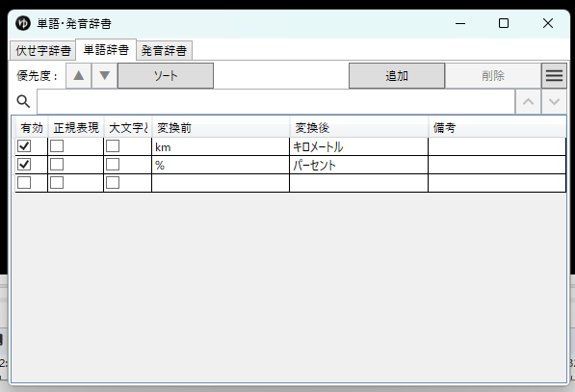This screenshot has height=392, width=575.
Task: Select the キロメートル cell in 変換後 column
Action: coord(358,146)
